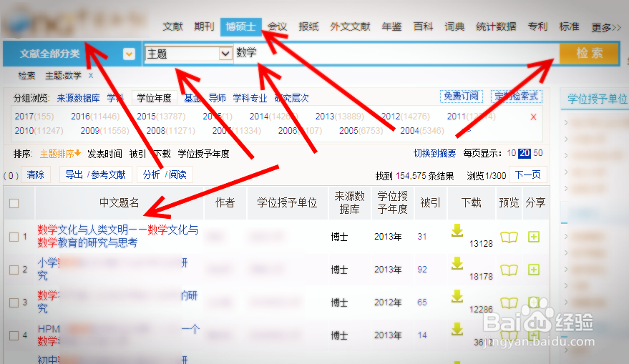The image size is (629, 364).
Task: Preview the row 2 thesis
Action: click(x=509, y=270)
